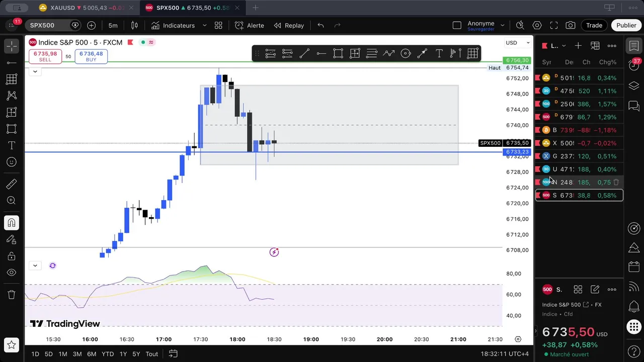
Task: Undo the last chart action
Action: (x=320, y=25)
